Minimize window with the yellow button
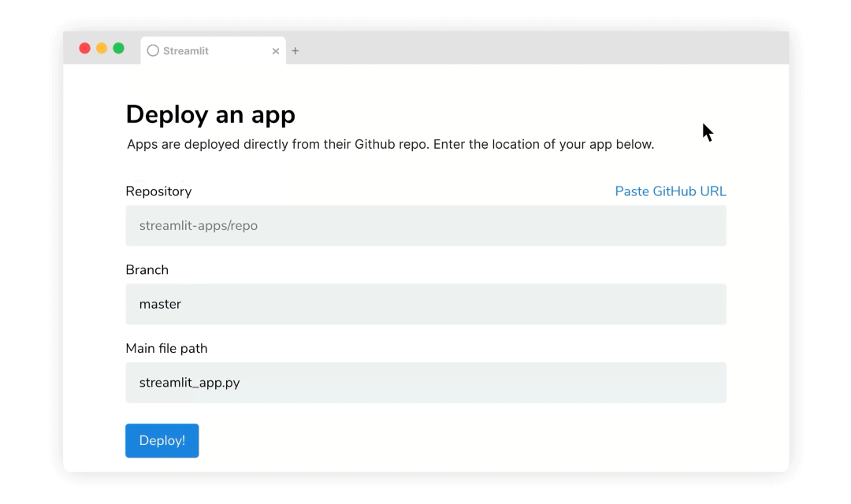851x504 pixels. point(102,48)
